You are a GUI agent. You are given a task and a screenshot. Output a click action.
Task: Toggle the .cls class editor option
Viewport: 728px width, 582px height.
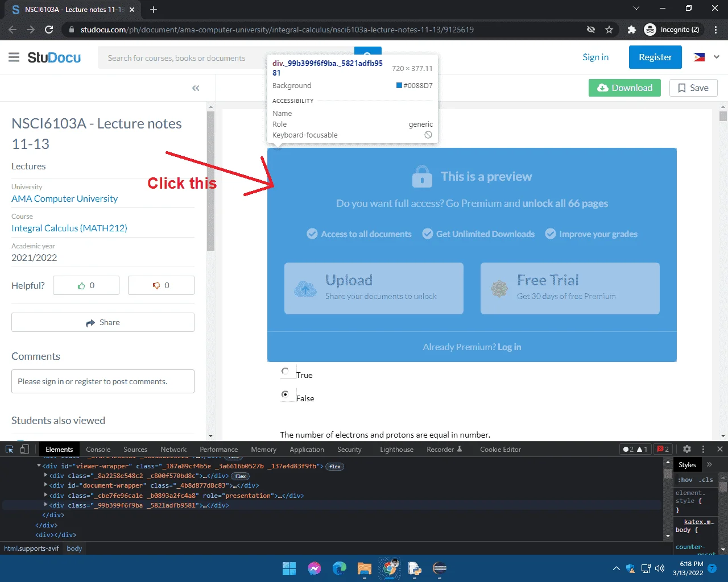(x=707, y=480)
